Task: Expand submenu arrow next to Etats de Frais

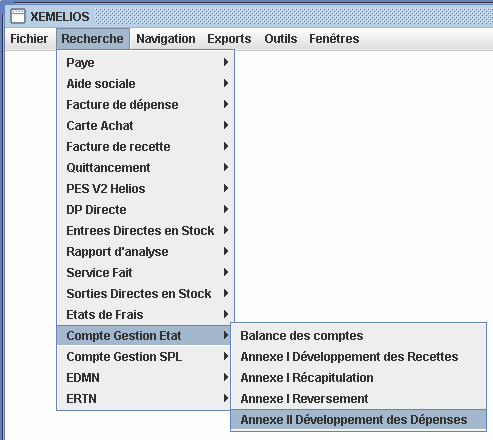Action: coord(226,314)
